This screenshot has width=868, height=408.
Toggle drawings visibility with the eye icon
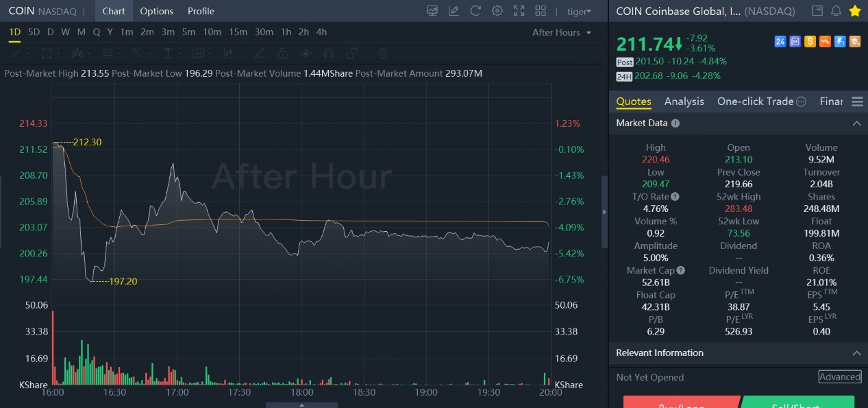306,53
